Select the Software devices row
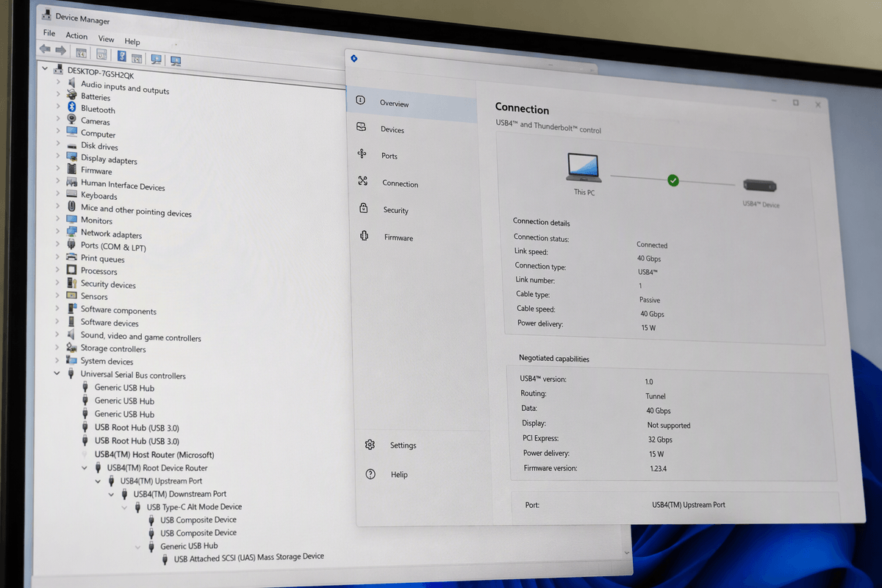This screenshot has height=588, width=882. [x=110, y=322]
